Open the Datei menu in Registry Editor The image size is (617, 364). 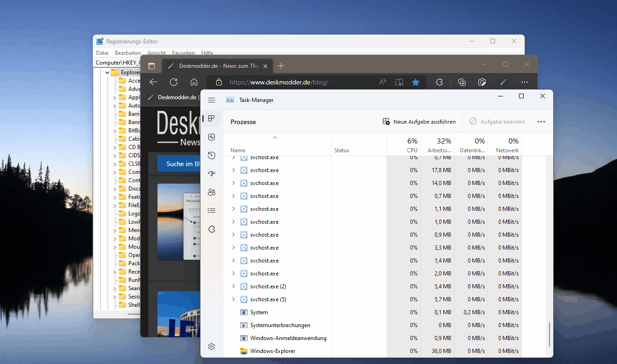coord(102,53)
